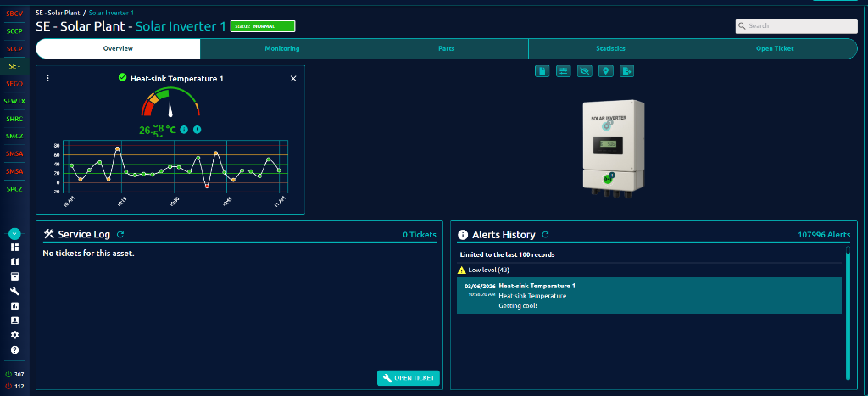
Task: Click the export file icon in toolbar
Action: (x=627, y=71)
